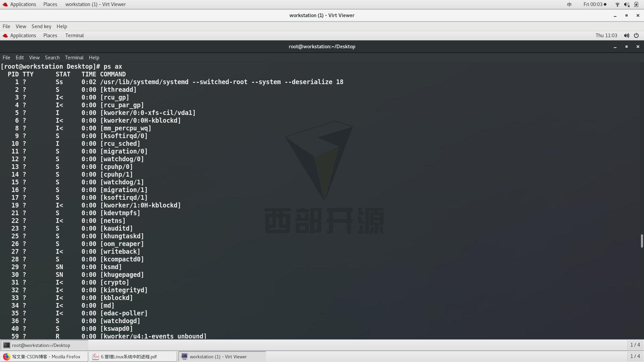Click the guest workspace switcher 1 / 4
644x362 pixels.
click(x=635, y=345)
